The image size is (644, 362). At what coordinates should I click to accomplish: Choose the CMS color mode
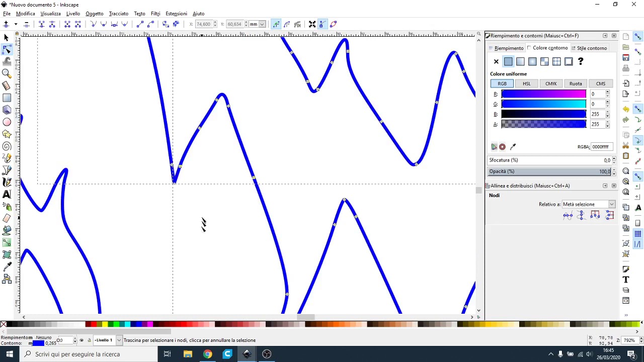tap(601, 83)
